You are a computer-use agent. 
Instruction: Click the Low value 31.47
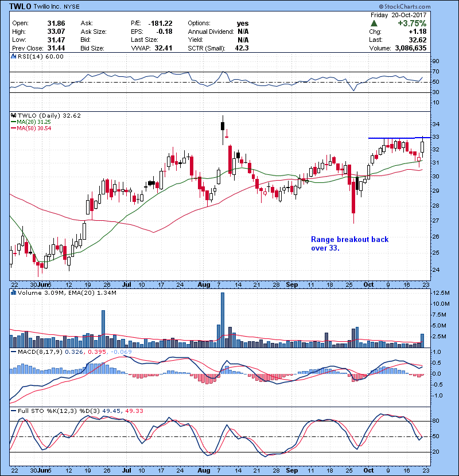(56, 40)
